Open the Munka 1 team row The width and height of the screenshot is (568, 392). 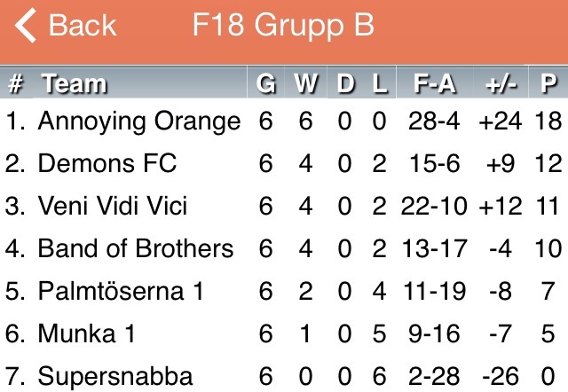[x=284, y=333]
